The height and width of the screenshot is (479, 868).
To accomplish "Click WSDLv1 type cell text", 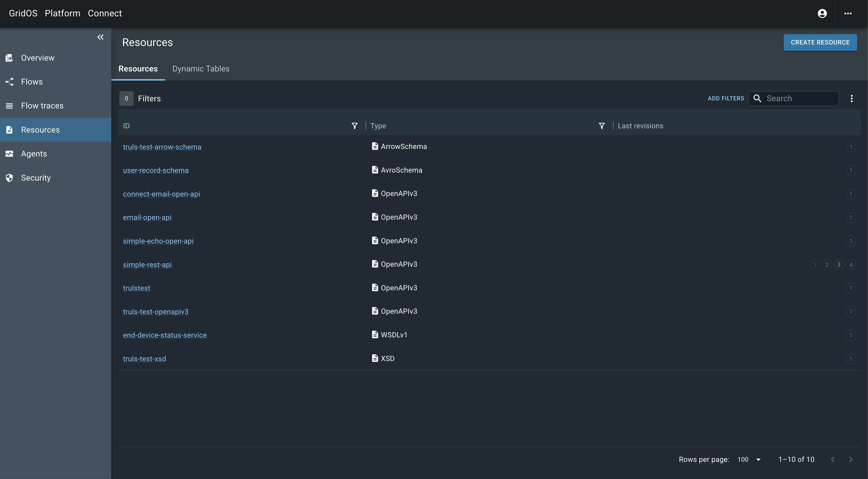I will (x=394, y=335).
